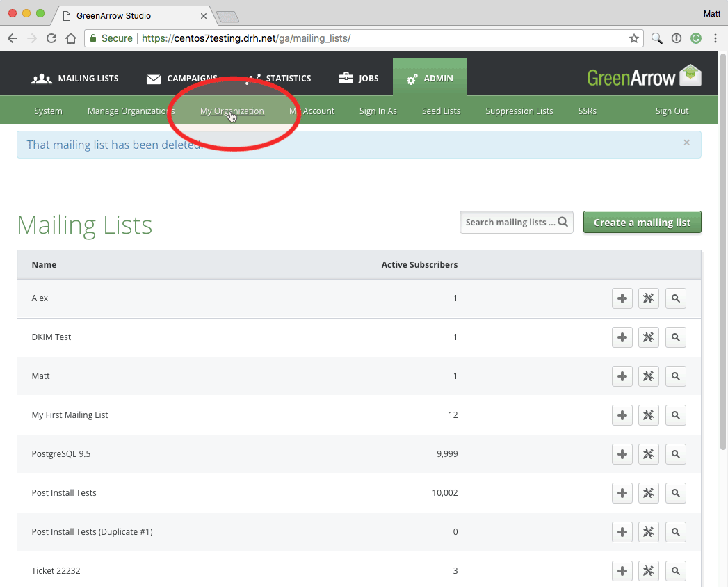
Task: Click the GreenArrow logo
Action: tap(644, 77)
